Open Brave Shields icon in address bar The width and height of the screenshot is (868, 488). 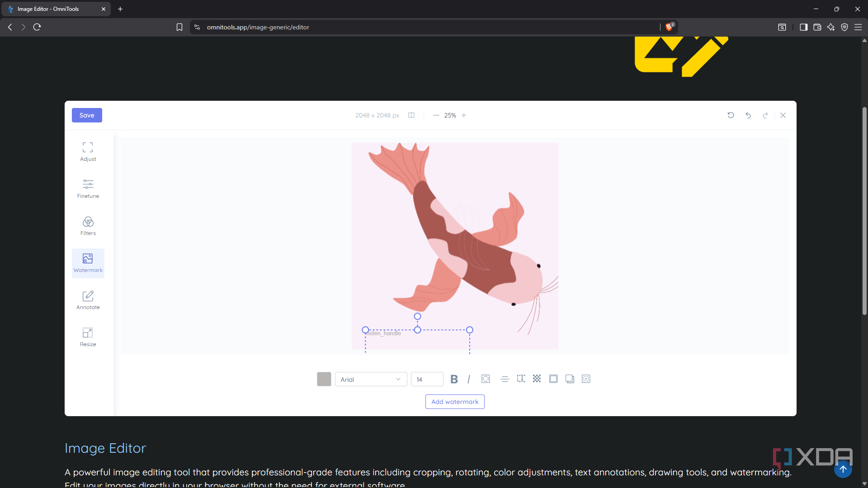click(x=669, y=27)
